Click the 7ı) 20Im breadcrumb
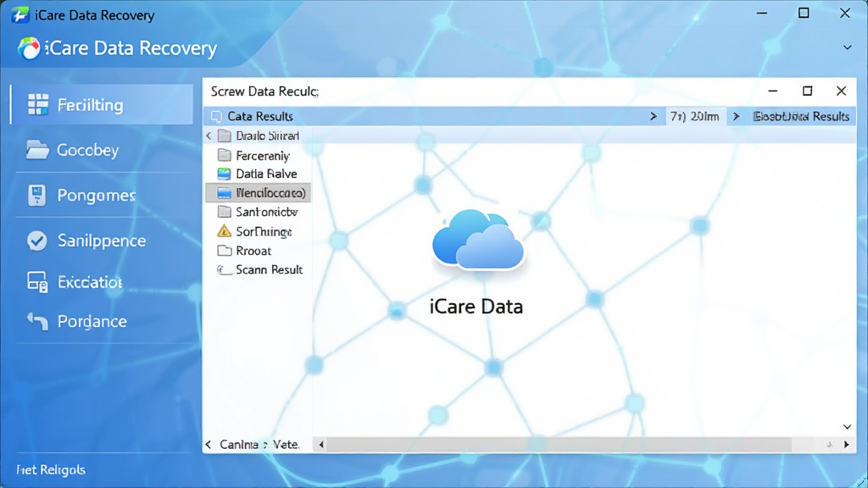 tap(695, 116)
